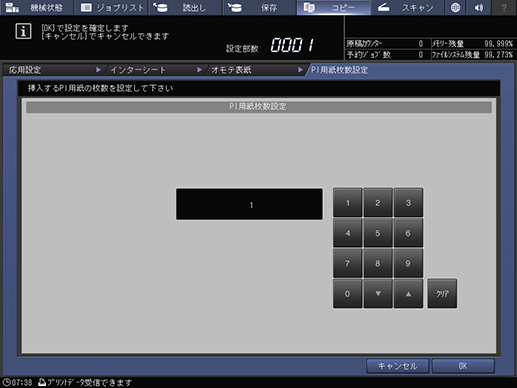Select the コピー copy tab

pos(333,7)
